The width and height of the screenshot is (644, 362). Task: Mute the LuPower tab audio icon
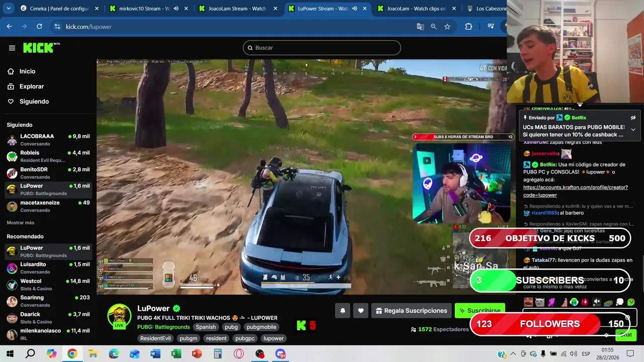pos(355,9)
